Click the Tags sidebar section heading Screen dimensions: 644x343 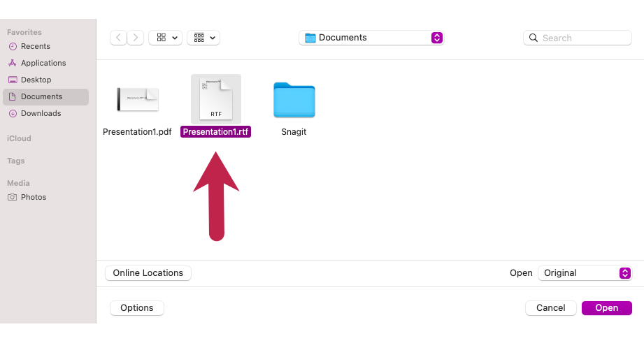tap(15, 161)
